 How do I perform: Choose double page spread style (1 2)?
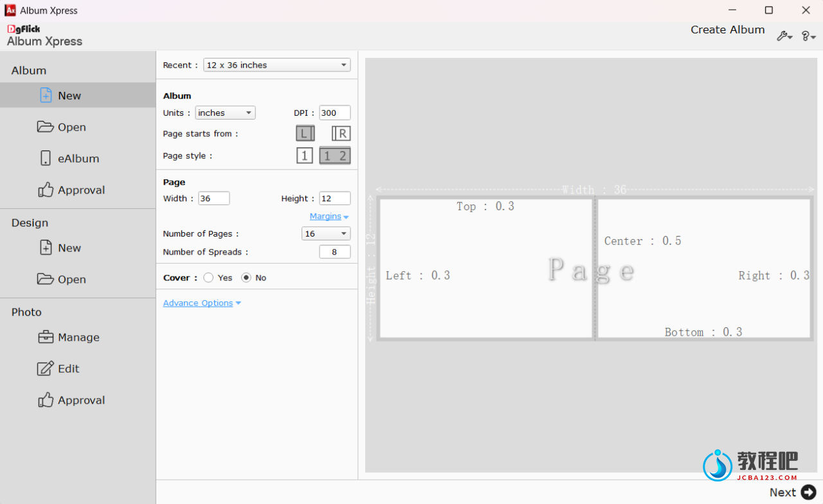[335, 156]
